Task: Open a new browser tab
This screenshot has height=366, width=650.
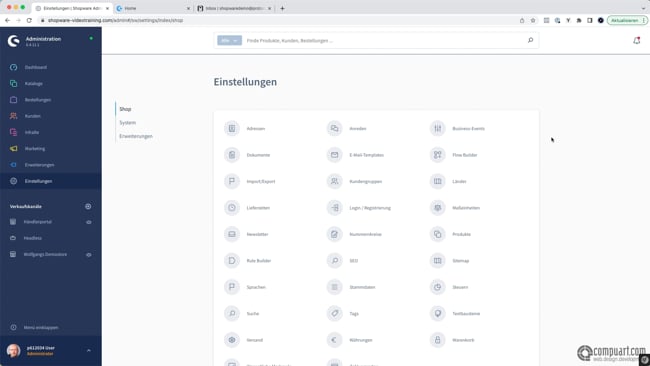Action: (282, 8)
